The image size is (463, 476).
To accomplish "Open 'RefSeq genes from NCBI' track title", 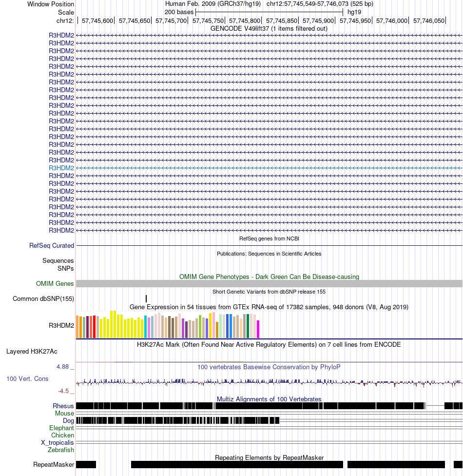I will (269, 238).
